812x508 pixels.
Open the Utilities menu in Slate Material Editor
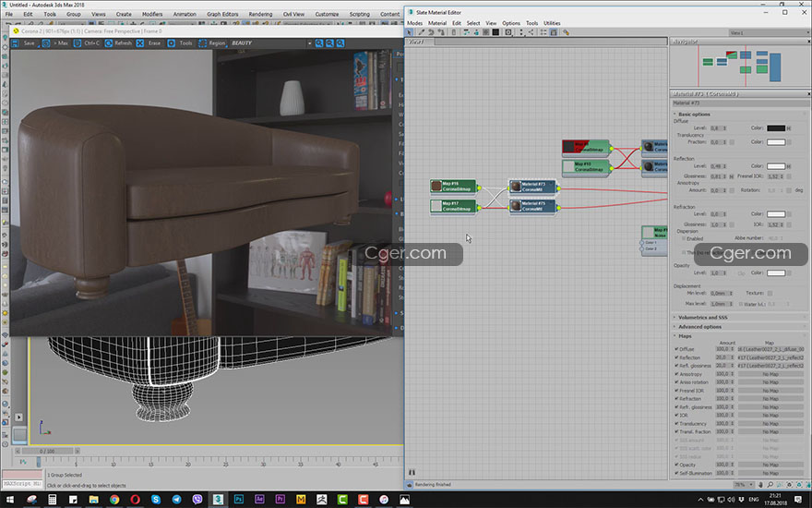[552, 23]
